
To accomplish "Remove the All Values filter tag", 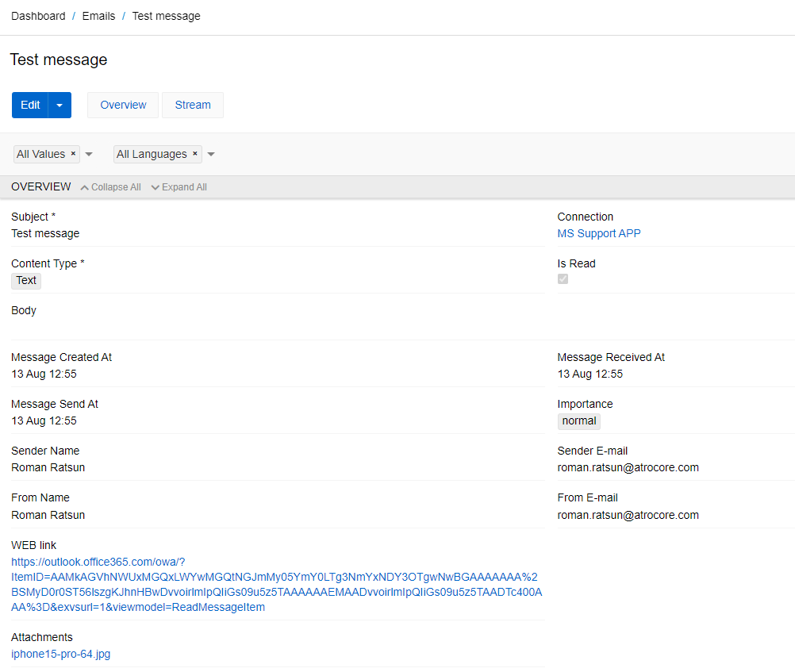I will [72, 154].
